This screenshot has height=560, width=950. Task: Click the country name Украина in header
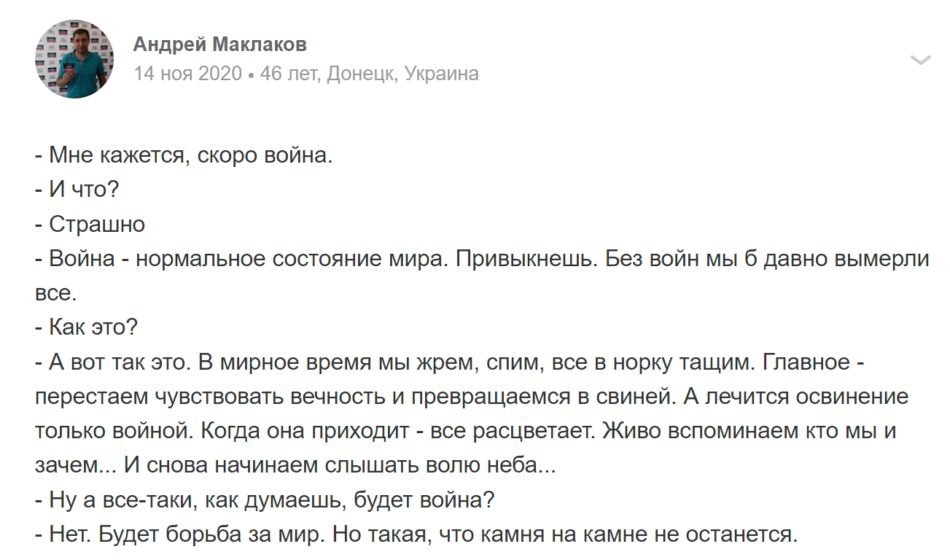[x=442, y=74]
